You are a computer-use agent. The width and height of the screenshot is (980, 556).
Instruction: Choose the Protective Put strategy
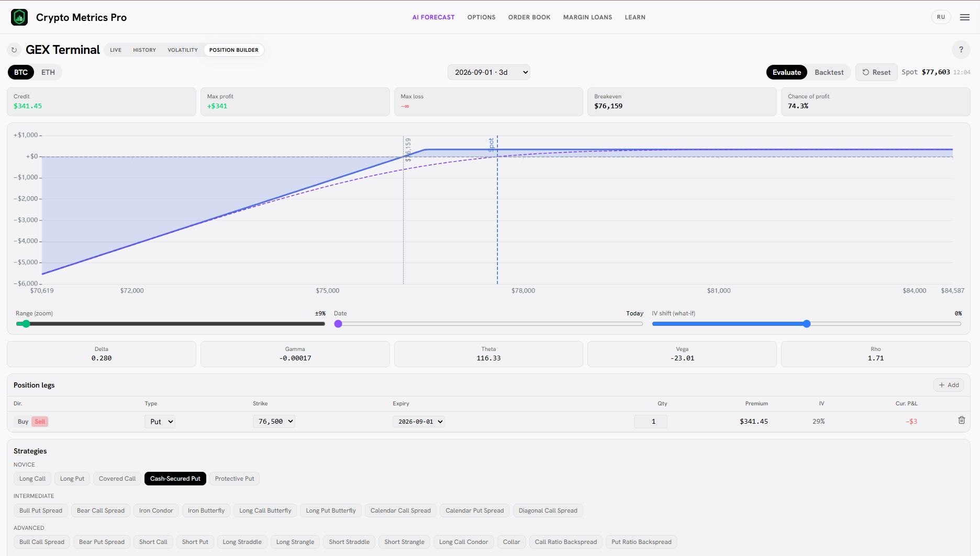[x=235, y=479]
